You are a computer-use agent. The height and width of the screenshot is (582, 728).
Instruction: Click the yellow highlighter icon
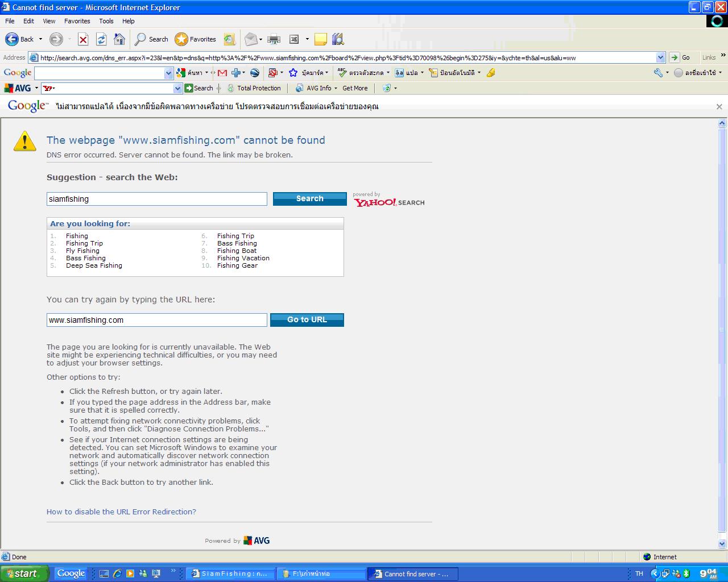point(491,73)
